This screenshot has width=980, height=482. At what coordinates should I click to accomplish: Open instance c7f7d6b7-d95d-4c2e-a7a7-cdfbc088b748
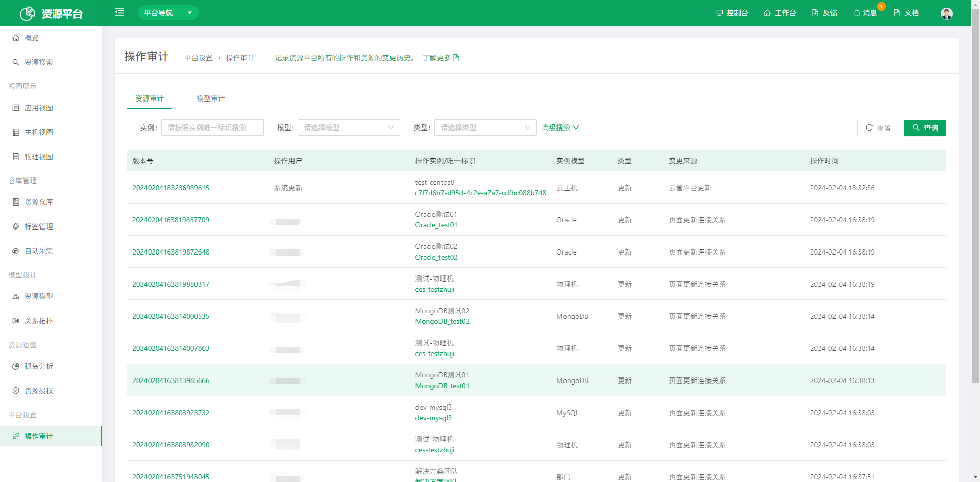pyautogui.click(x=480, y=193)
